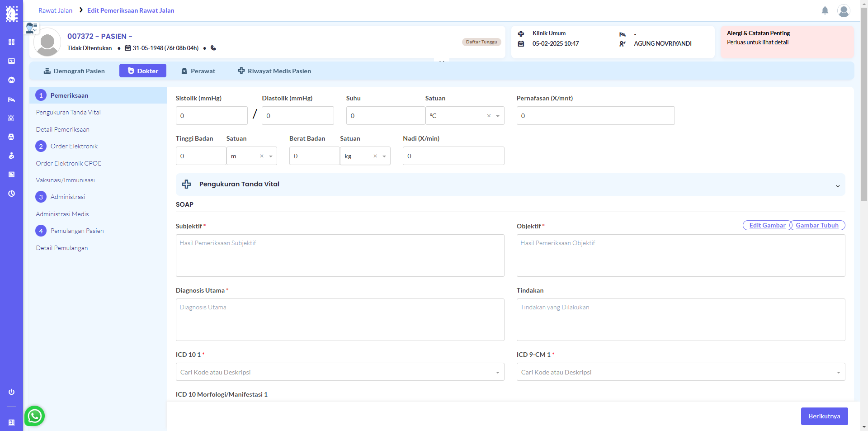Click the patient avatar photo
Viewport: 868px width, 431px height.
pyautogui.click(x=47, y=42)
